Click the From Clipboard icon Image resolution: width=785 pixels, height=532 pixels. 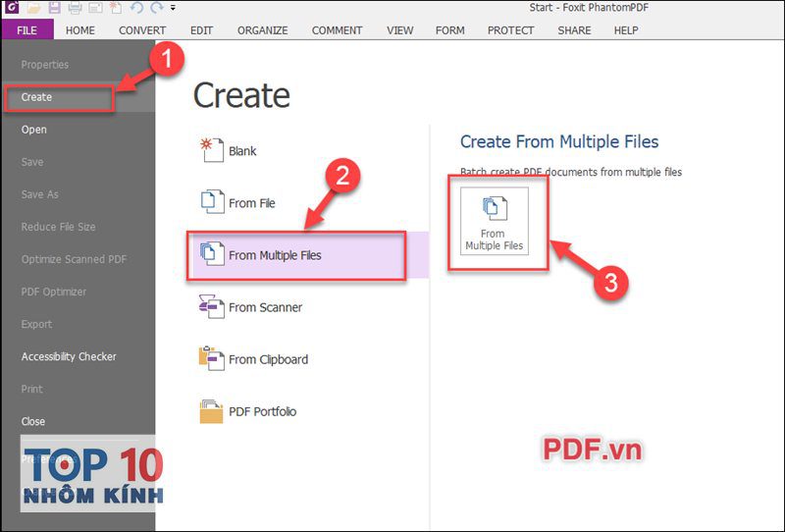(211, 358)
